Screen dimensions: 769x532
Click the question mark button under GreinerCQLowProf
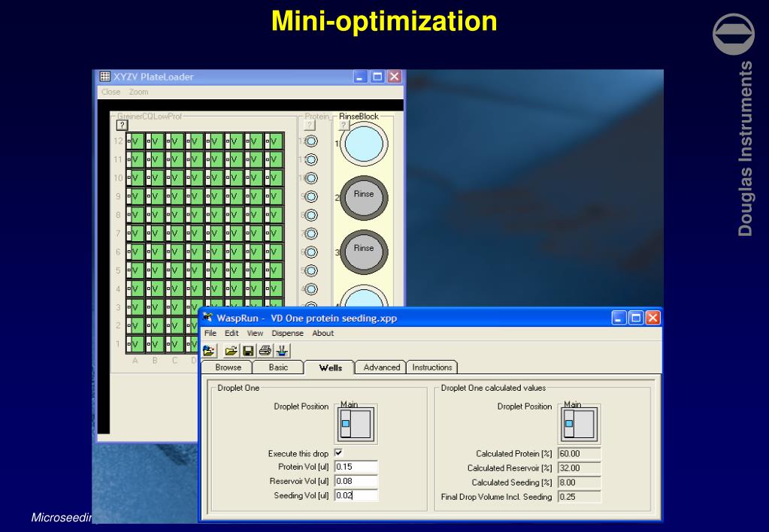(x=122, y=125)
